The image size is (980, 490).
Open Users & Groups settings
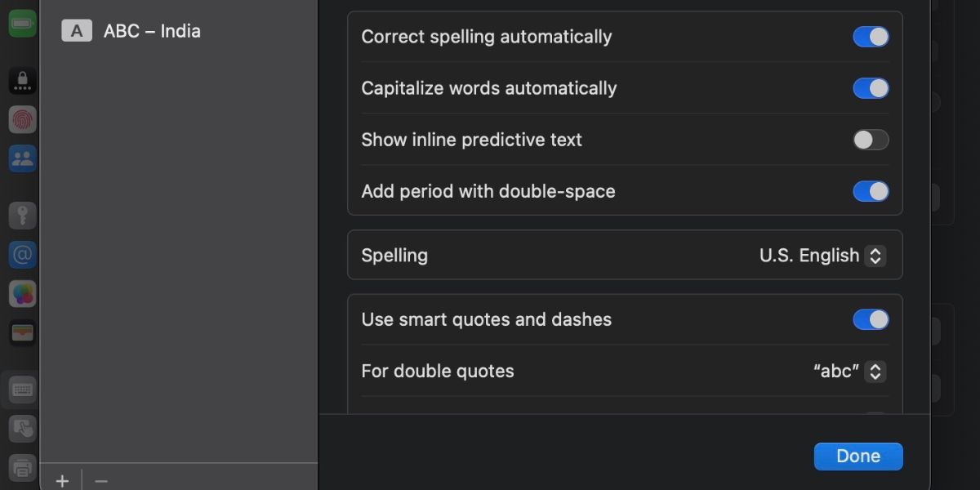click(x=22, y=158)
